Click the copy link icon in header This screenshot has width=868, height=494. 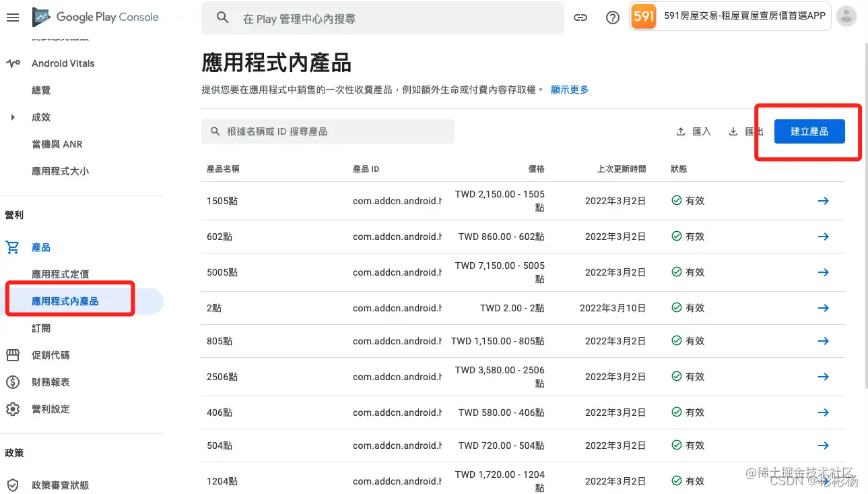click(580, 18)
